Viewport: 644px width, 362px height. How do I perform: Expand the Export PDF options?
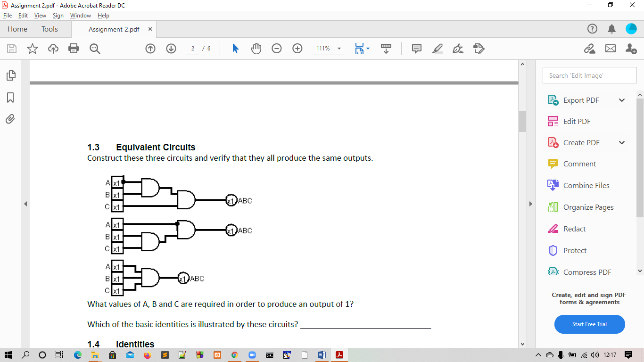pos(622,100)
